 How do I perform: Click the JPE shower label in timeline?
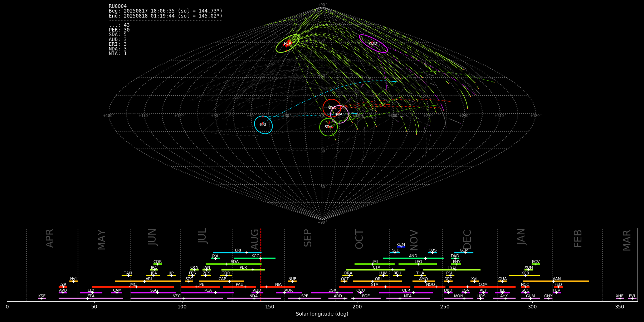pyautogui.click(x=201, y=285)
